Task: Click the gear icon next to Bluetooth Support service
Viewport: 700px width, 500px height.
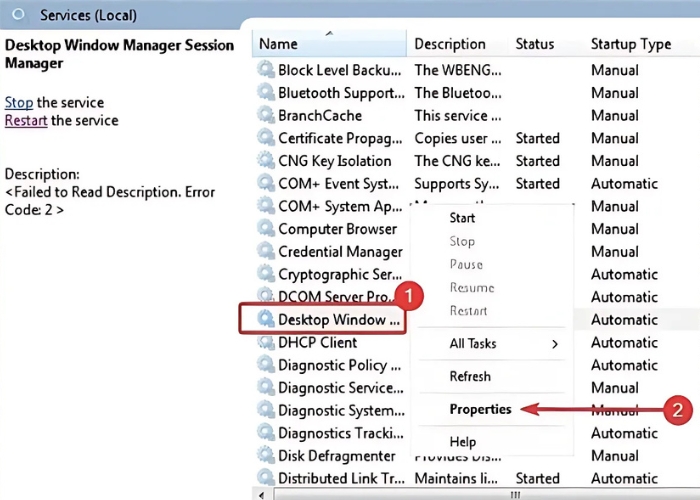Action: pyautogui.click(x=265, y=93)
